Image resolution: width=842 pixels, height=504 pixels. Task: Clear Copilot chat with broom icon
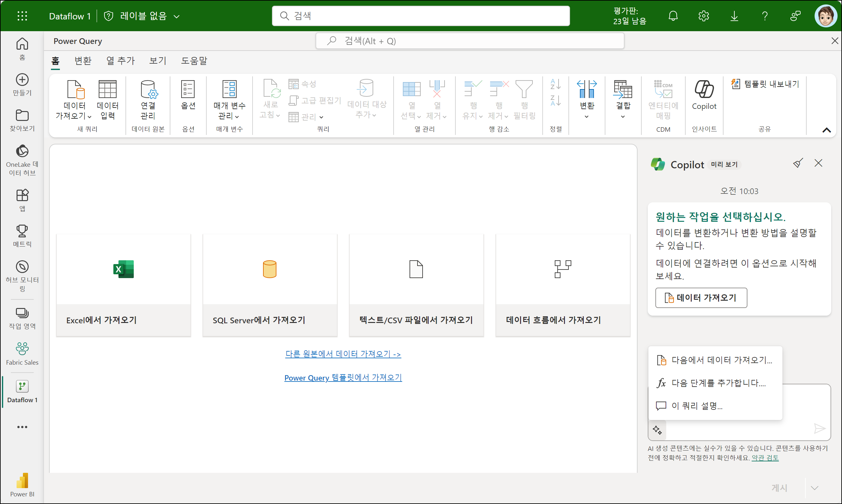pos(798,163)
